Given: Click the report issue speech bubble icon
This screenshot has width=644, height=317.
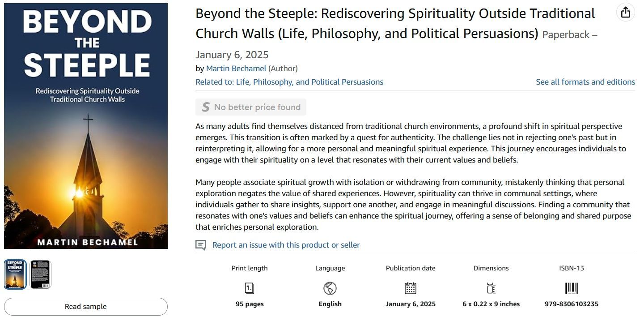Looking at the screenshot, I should click(201, 245).
